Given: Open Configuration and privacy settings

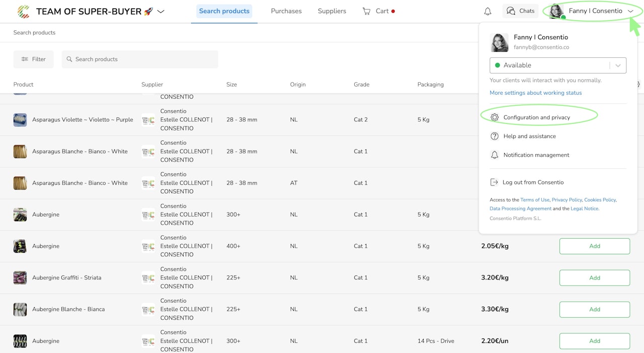Looking at the screenshot, I should (536, 117).
